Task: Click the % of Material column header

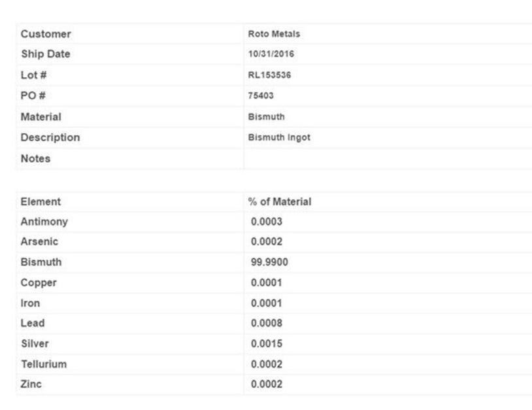Action: tap(280, 201)
